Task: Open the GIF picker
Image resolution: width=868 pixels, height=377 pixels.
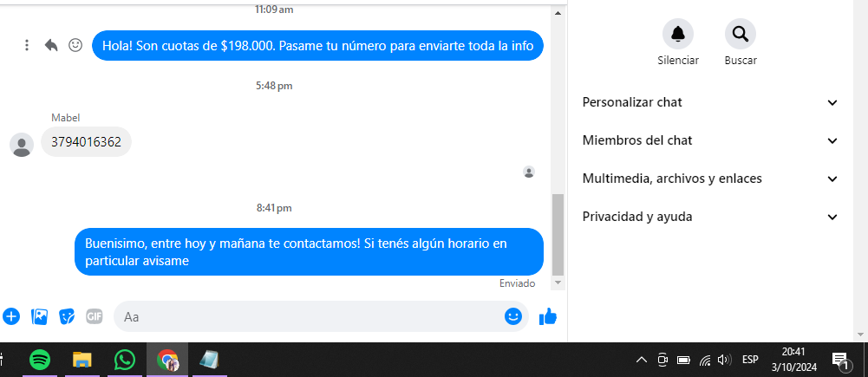Action: (x=95, y=316)
